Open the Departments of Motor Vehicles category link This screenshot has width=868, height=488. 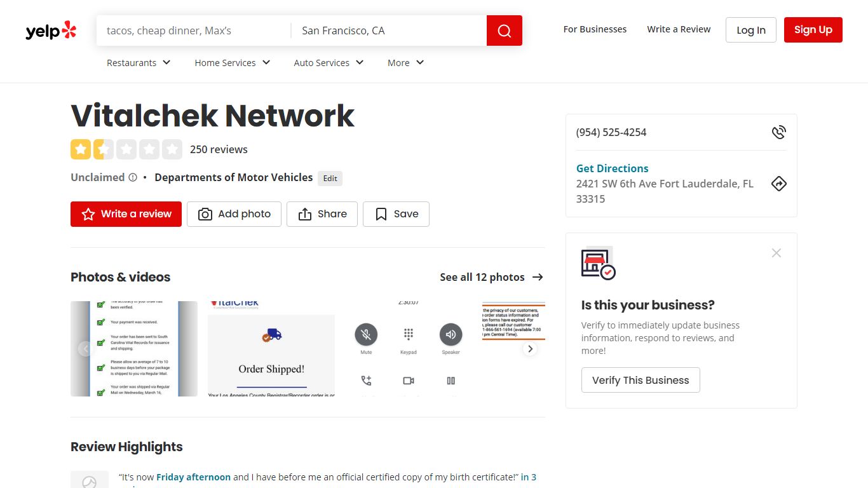tap(234, 177)
